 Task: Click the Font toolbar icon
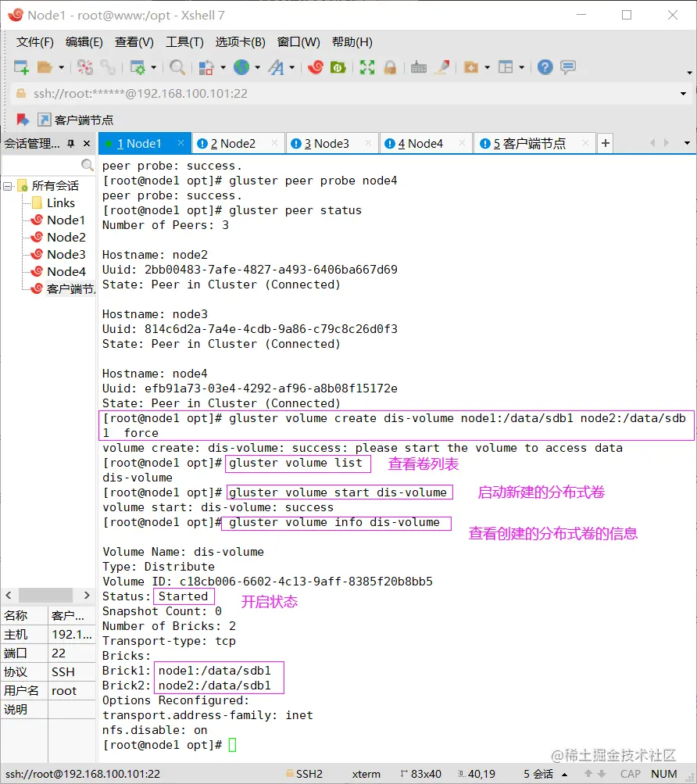(276, 67)
